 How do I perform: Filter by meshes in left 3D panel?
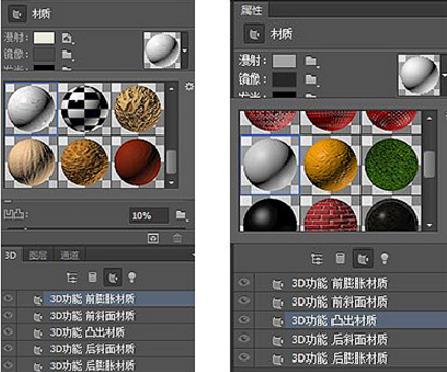92,277
